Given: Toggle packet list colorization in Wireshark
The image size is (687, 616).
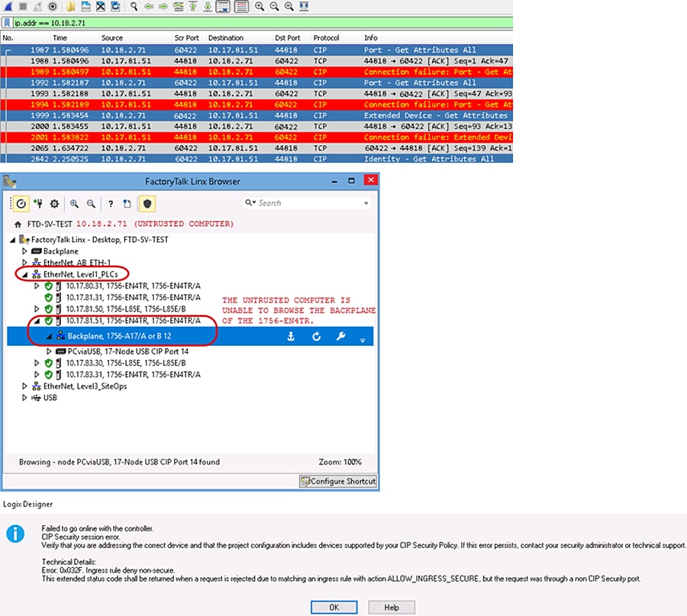Looking at the screenshot, I should click(x=241, y=6).
